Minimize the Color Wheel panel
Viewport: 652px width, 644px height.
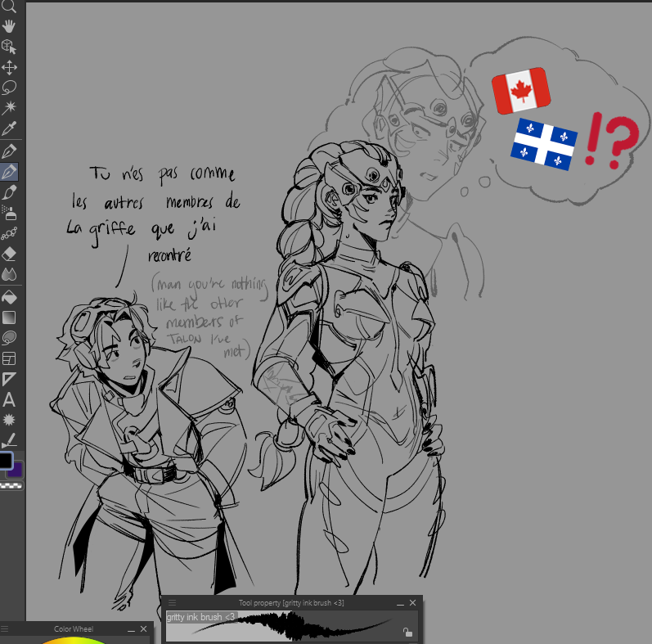click(x=132, y=629)
